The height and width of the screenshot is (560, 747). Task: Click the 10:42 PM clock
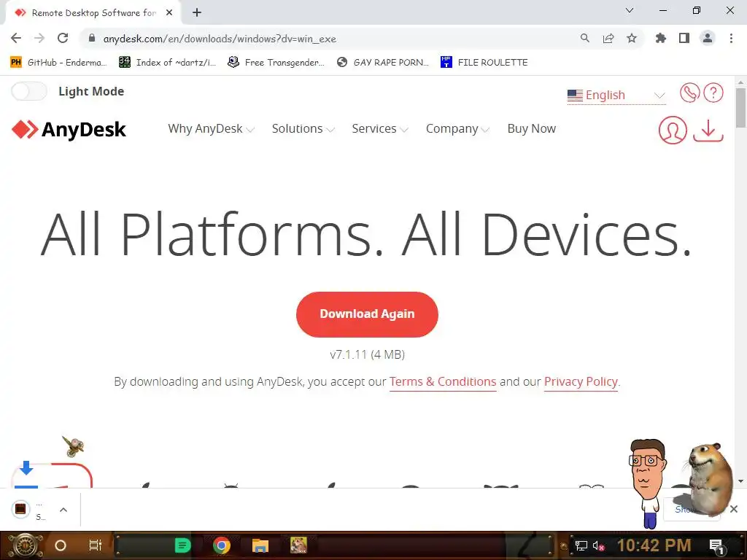click(x=654, y=545)
